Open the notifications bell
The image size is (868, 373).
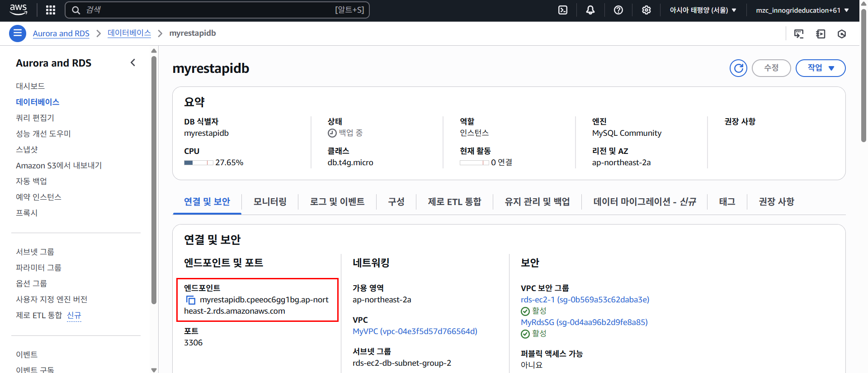(590, 10)
